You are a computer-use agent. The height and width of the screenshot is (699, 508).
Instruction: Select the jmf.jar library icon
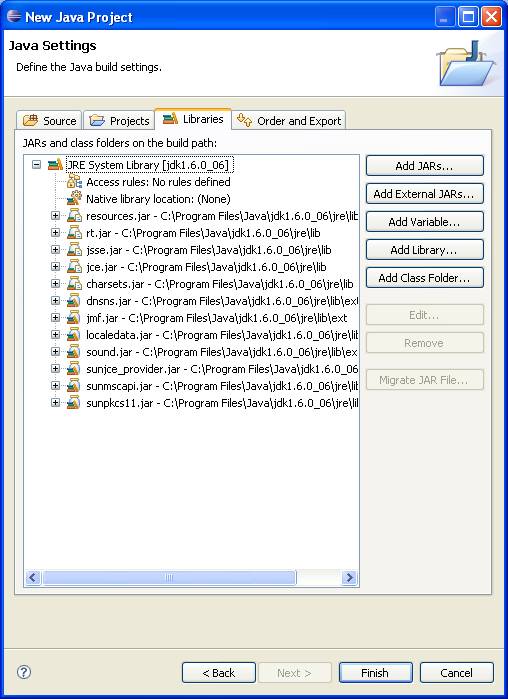74,318
